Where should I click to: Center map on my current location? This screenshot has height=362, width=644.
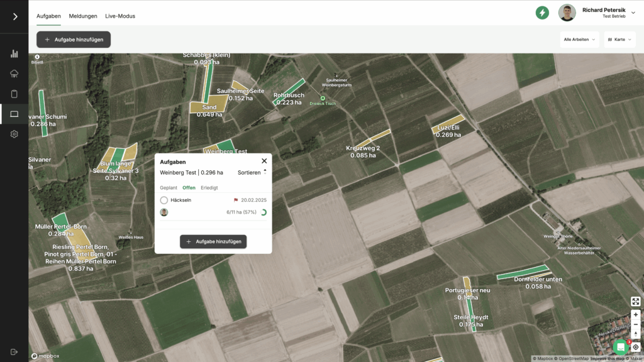[635, 347]
